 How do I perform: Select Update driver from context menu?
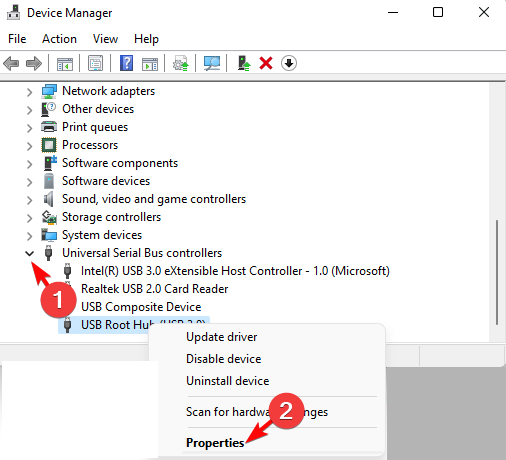point(222,337)
